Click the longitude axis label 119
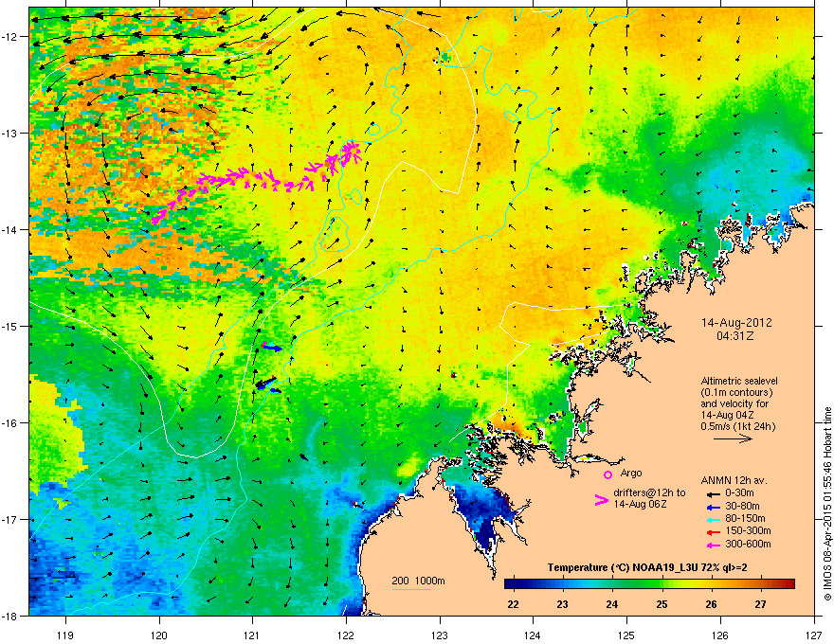 coord(65,635)
